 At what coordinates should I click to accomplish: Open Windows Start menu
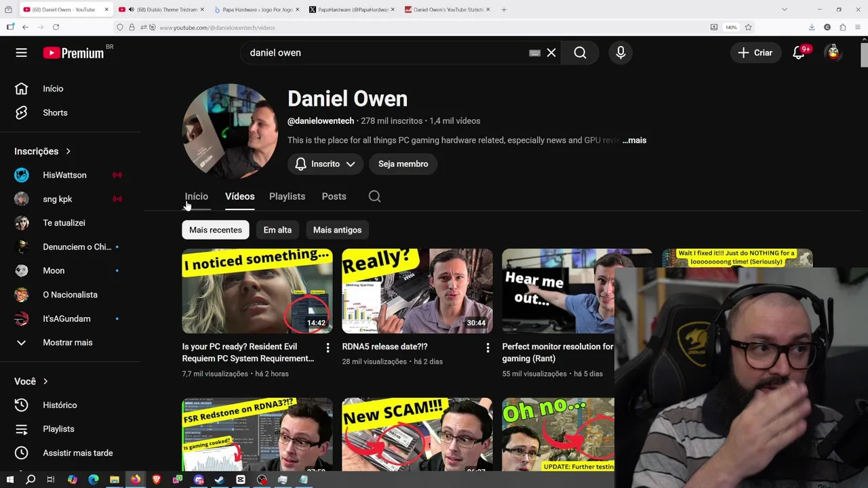click(x=9, y=480)
